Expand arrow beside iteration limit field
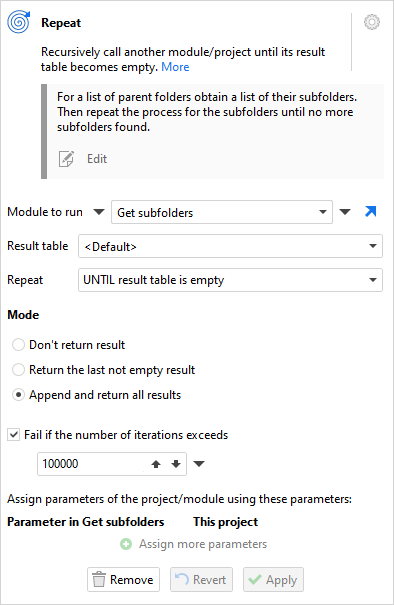The height and width of the screenshot is (605, 394). click(199, 464)
